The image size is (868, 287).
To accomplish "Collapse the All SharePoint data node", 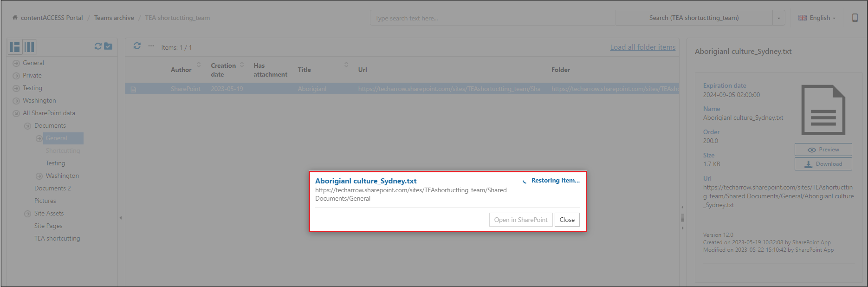I will (x=16, y=113).
